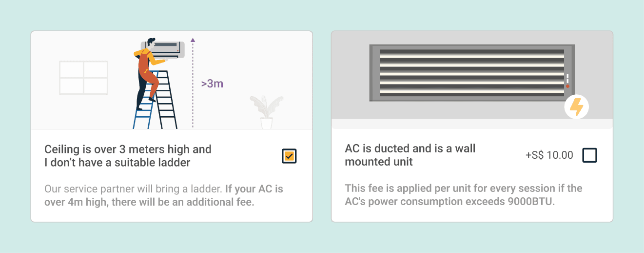Click the ducted AC vent image
The height and width of the screenshot is (253, 644).
(471, 73)
